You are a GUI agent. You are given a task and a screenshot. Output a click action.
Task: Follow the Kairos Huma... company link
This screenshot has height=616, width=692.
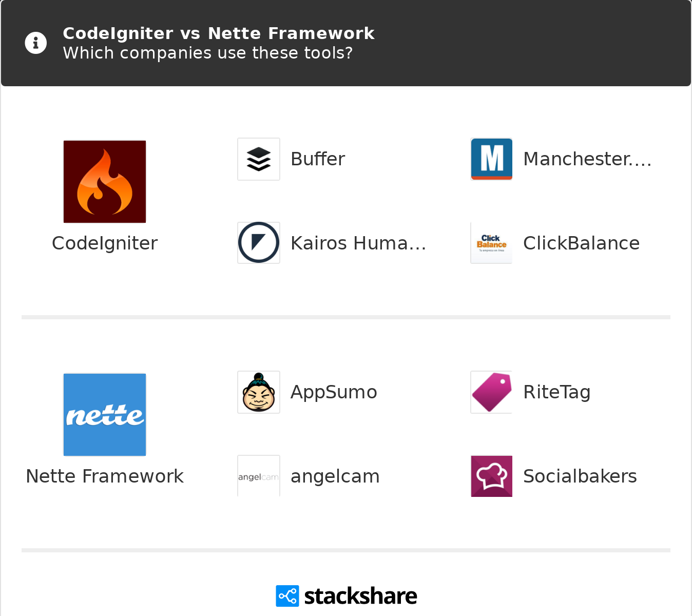(x=358, y=243)
